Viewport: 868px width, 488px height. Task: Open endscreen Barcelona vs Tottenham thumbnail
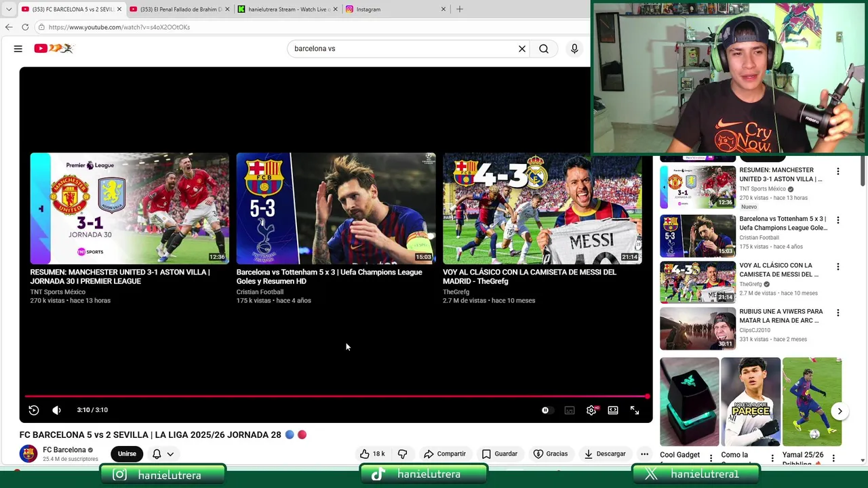pos(336,208)
